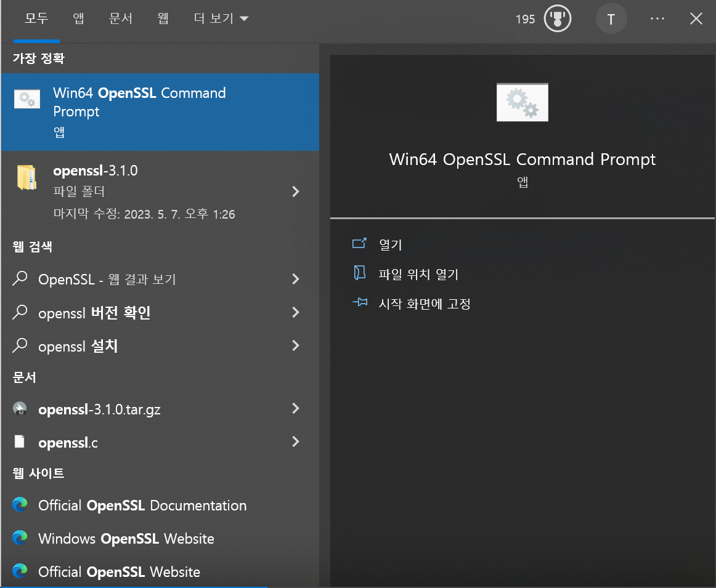Select openssl 설치 web suggestion
Image resolution: width=716 pixels, height=588 pixels.
click(x=160, y=346)
